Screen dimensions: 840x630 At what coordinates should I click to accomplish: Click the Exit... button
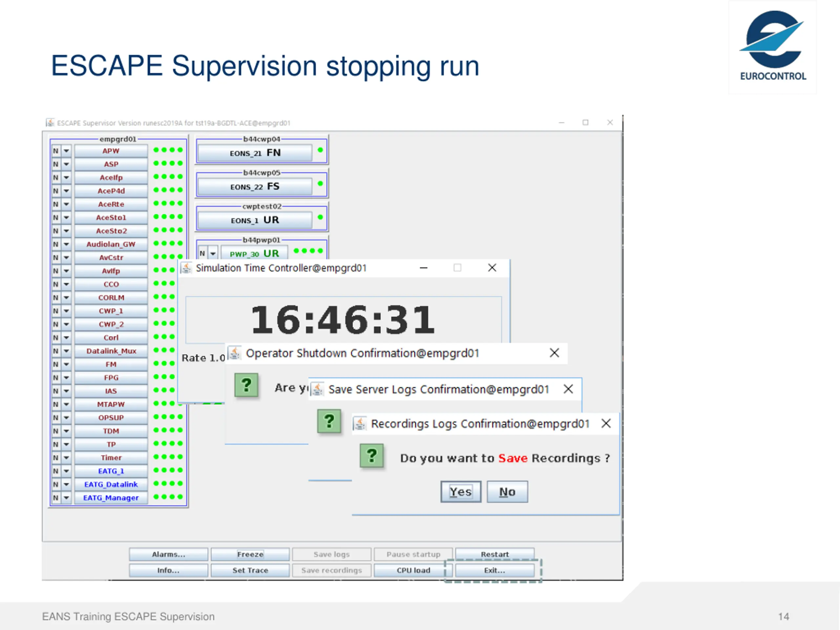(x=495, y=570)
